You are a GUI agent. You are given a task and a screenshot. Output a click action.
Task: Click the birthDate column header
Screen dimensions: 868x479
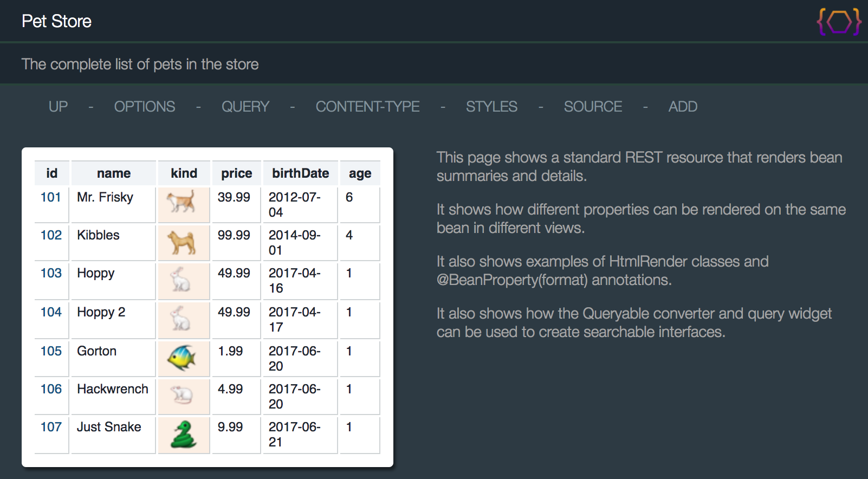(x=301, y=173)
